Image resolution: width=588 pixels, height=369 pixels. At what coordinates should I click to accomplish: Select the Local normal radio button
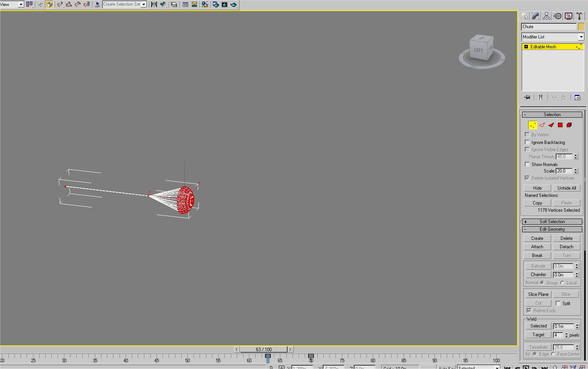tap(562, 283)
